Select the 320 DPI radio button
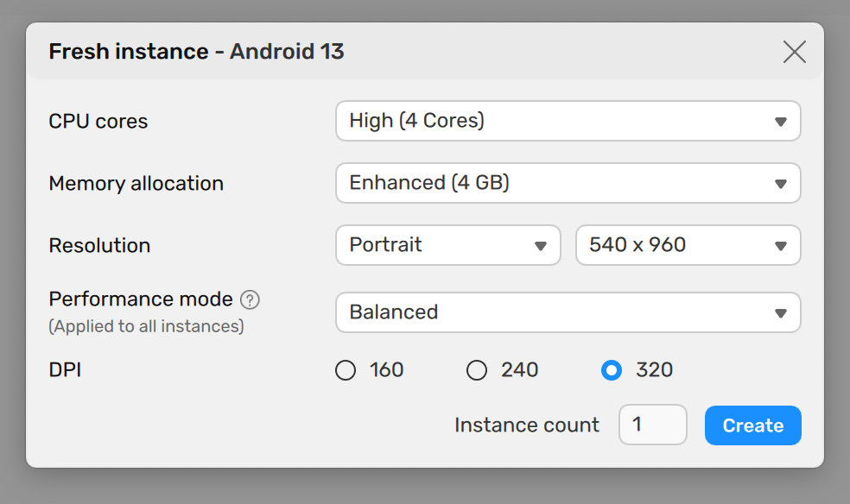This screenshot has width=850, height=504. tap(612, 371)
